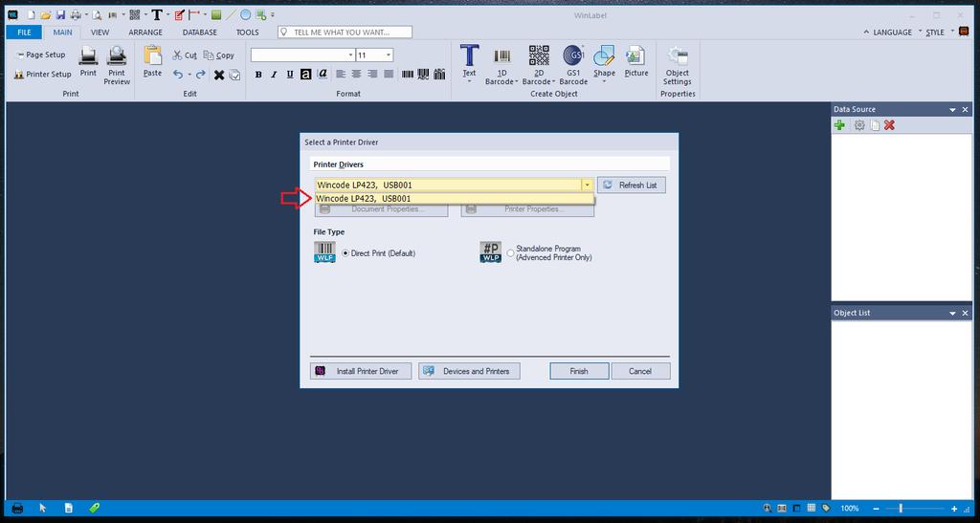Click the Page Setup button
This screenshot has height=523, width=980.
point(40,54)
